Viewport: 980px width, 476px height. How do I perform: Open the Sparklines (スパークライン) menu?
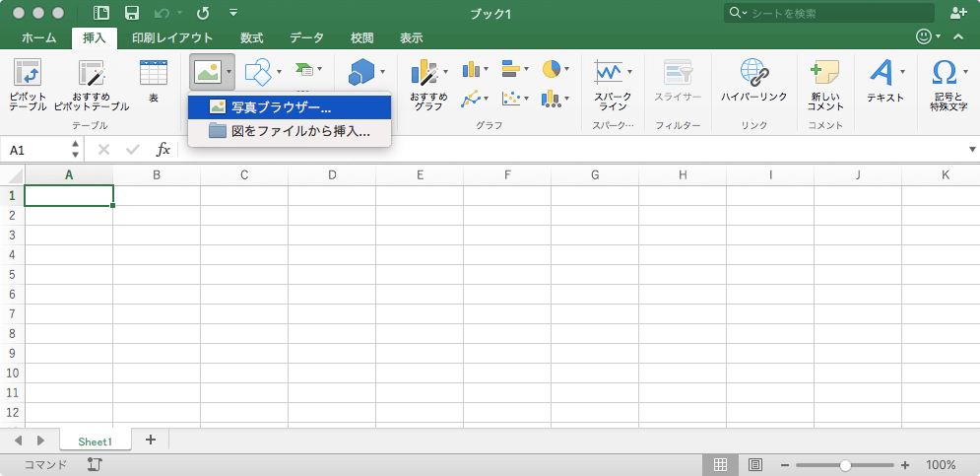coord(614,85)
